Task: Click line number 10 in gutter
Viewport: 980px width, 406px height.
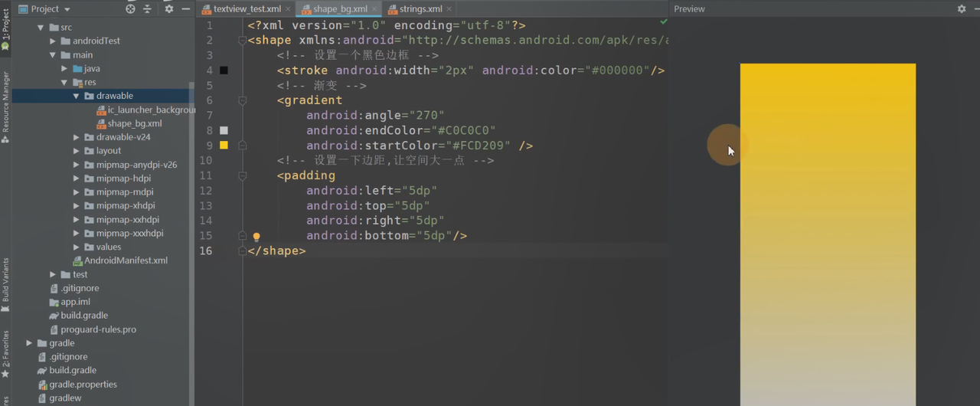Action: coord(205,161)
